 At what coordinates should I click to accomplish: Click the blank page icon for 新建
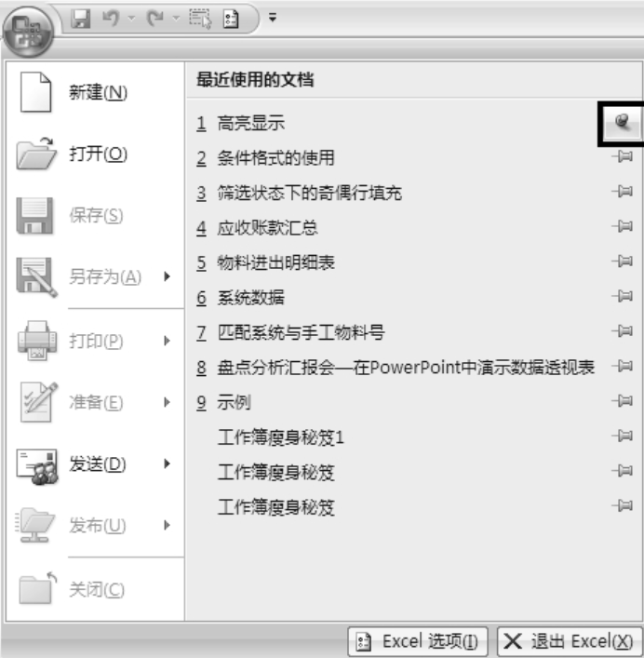click(x=35, y=92)
